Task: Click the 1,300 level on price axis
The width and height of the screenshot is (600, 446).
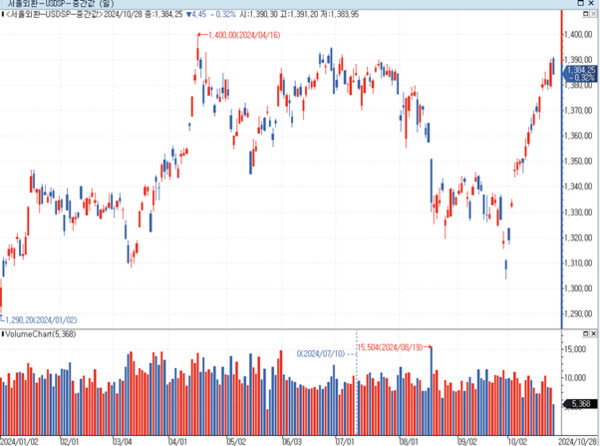Action: [x=579, y=289]
